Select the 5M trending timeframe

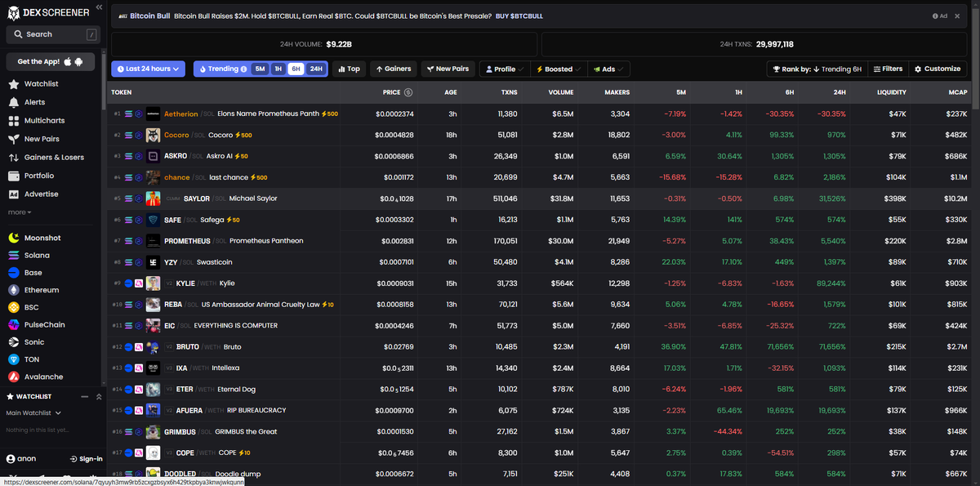260,69
